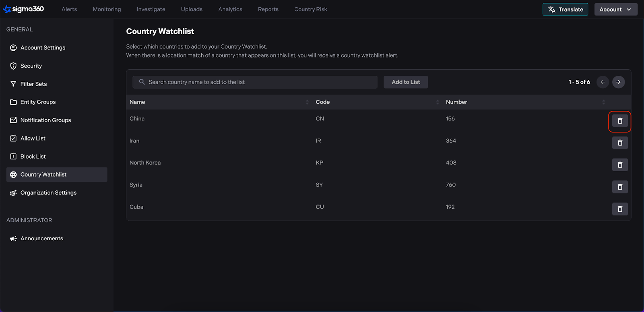Delete China from the watchlist

point(620,121)
